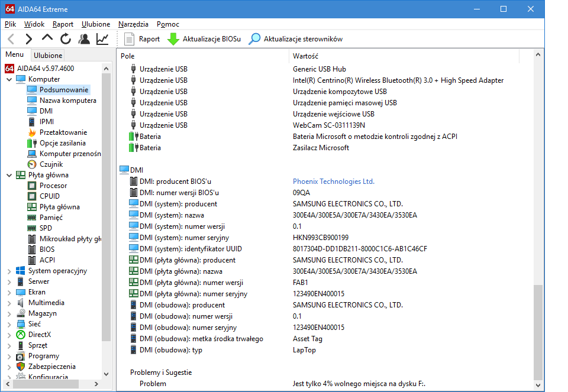
Task: Expand the Serwer tree node
Action: coord(9,281)
